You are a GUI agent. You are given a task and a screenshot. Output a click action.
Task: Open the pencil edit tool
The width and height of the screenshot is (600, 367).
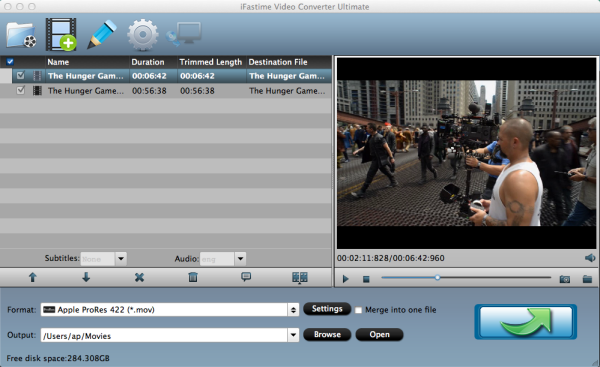pyautogui.click(x=102, y=34)
